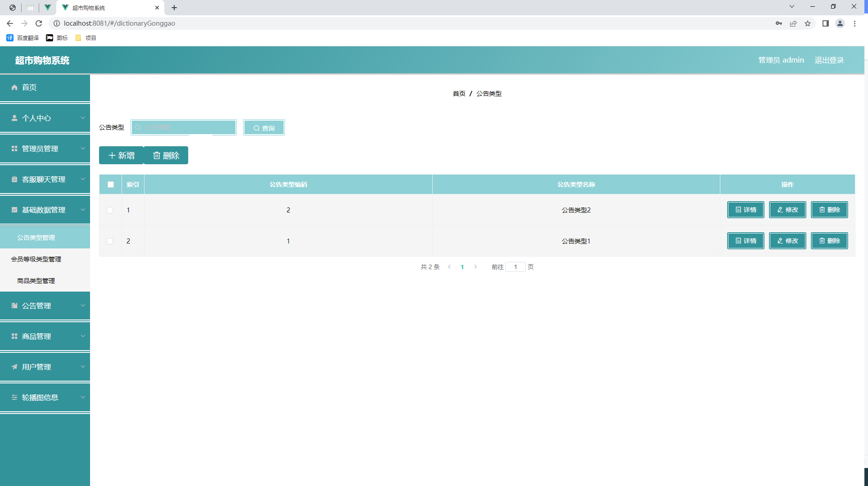Open the 会员等级类型管理 menu item
Screen dimensions: 868x486
[x=36, y=259]
